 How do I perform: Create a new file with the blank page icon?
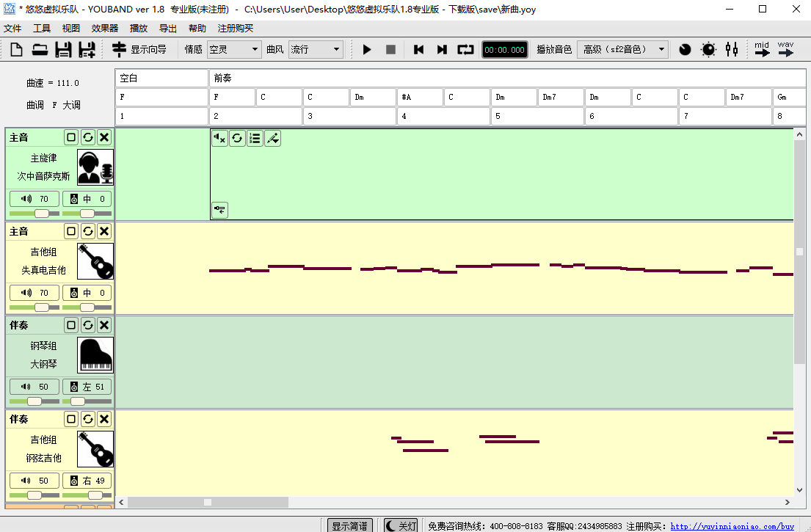pyautogui.click(x=17, y=50)
